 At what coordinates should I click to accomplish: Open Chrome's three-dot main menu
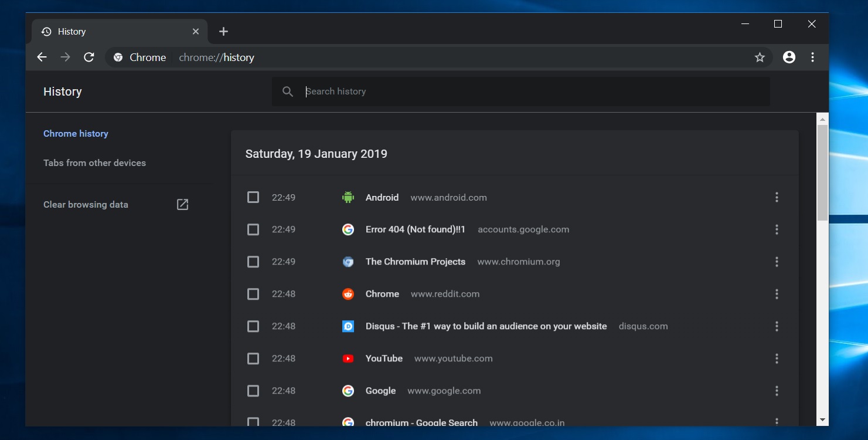(x=812, y=57)
